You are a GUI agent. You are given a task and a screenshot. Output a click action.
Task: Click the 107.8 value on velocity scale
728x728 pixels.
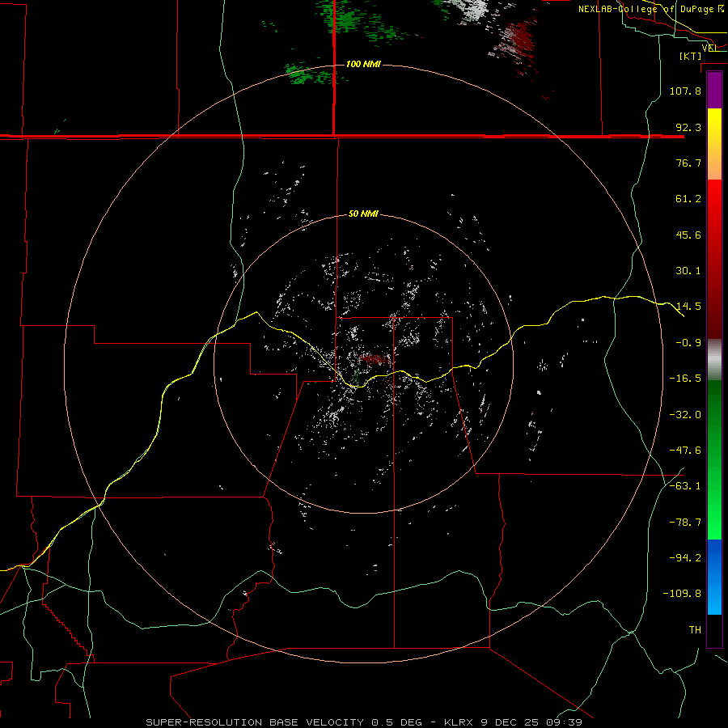point(685,91)
